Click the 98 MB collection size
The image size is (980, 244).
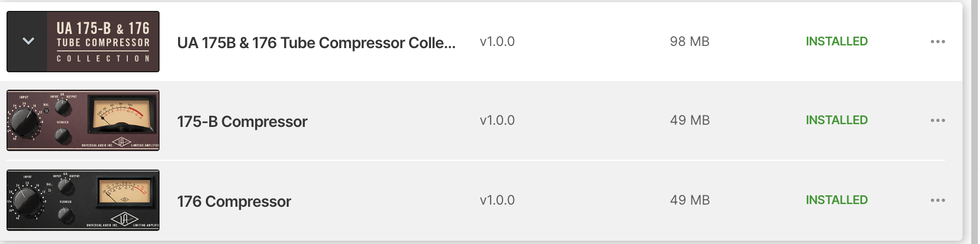click(689, 42)
